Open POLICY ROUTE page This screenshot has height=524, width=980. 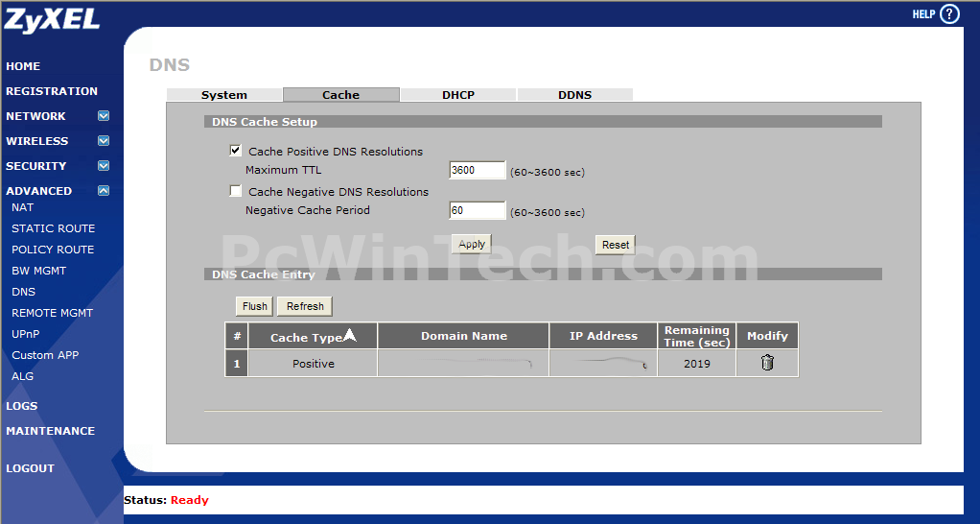pos(53,250)
